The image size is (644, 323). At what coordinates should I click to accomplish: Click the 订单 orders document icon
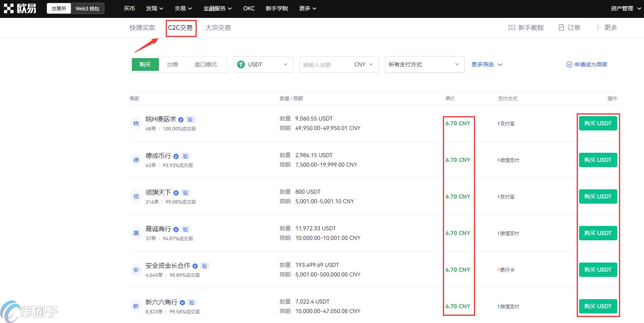point(561,27)
